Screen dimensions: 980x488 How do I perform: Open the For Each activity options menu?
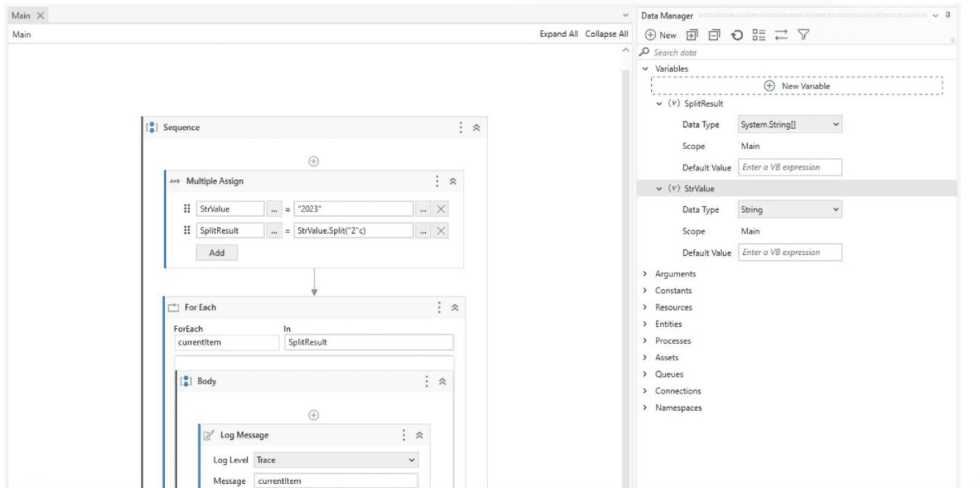[440, 308]
